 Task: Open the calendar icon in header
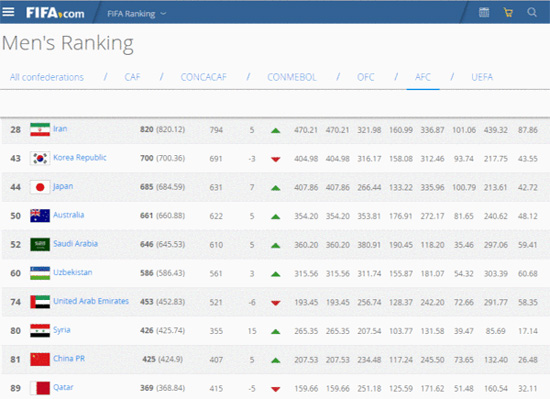coord(484,12)
